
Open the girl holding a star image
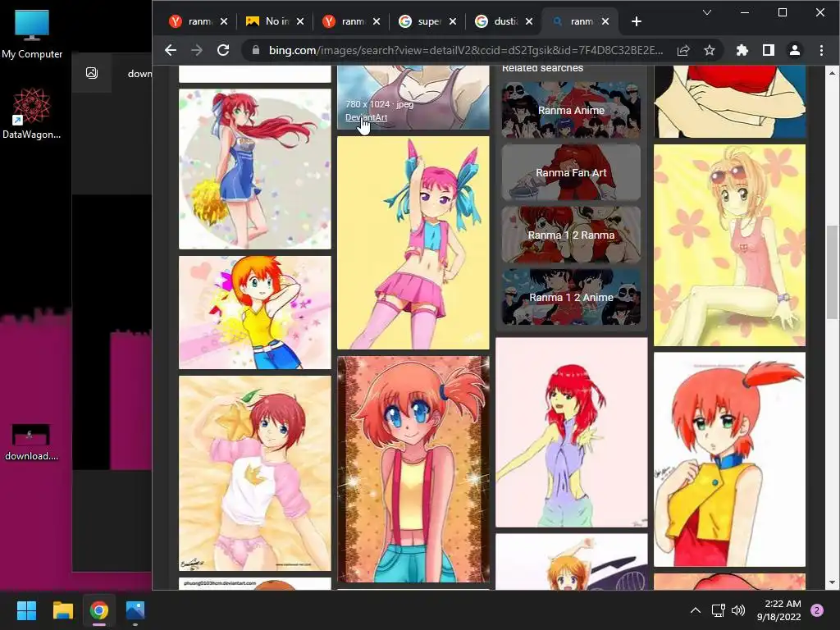pos(255,473)
